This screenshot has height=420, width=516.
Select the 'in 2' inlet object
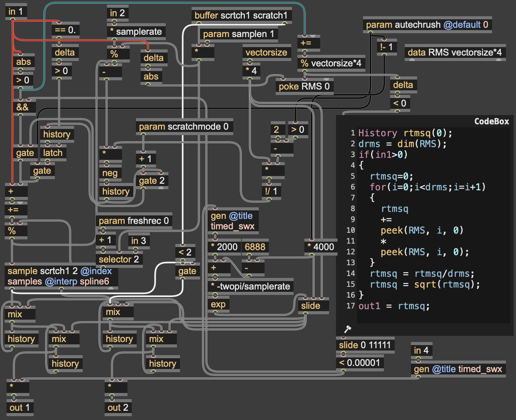[118, 13]
